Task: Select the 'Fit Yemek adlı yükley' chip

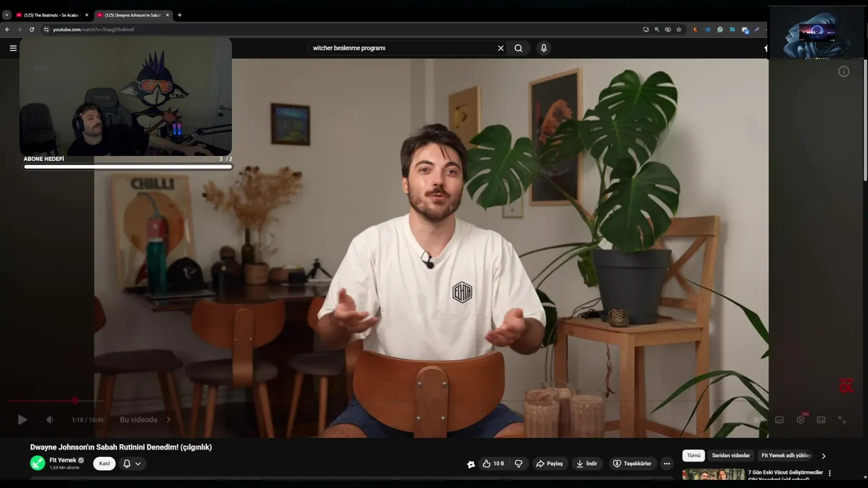Action: point(787,455)
